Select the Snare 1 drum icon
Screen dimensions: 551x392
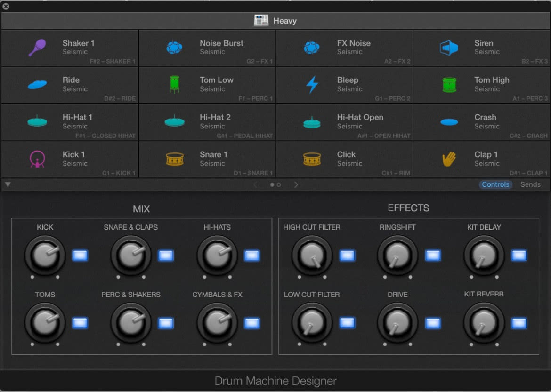tap(175, 159)
